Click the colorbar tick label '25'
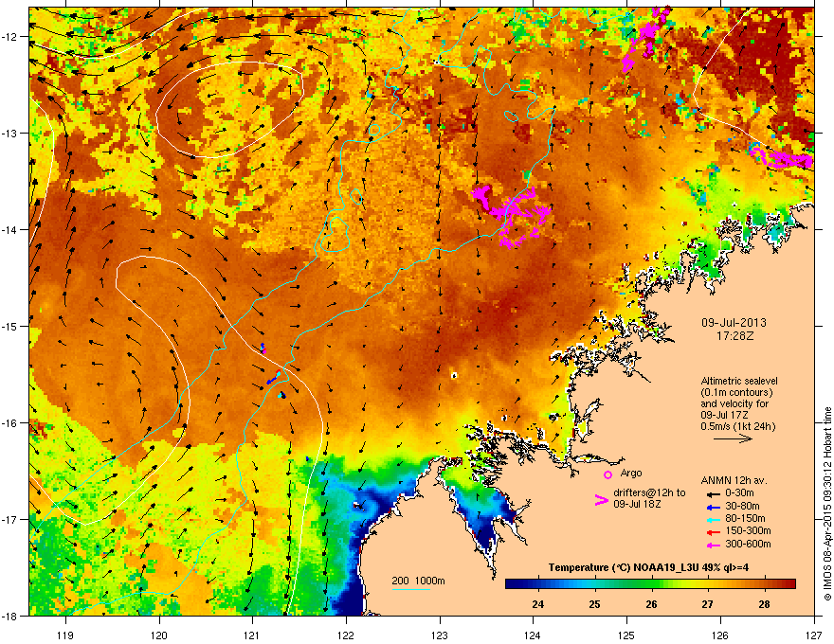 pos(594,604)
